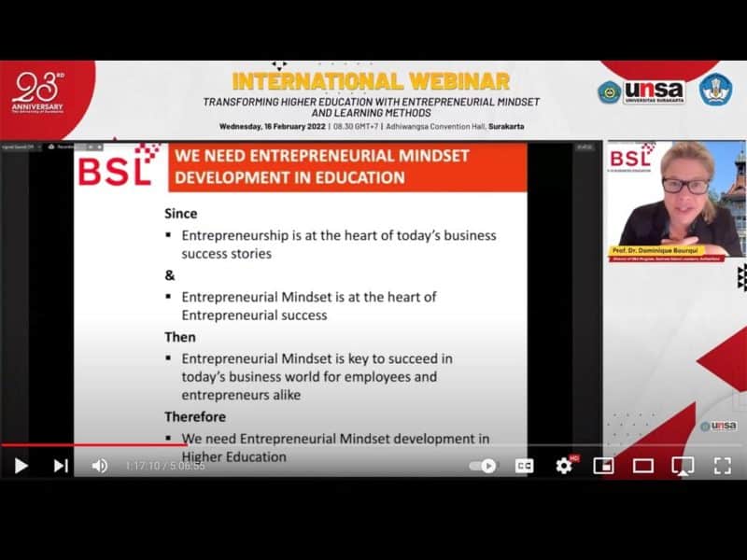Cast video to TV

(x=683, y=466)
